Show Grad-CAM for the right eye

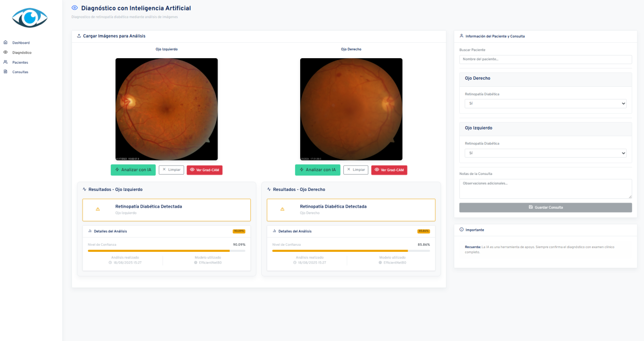[389, 170]
